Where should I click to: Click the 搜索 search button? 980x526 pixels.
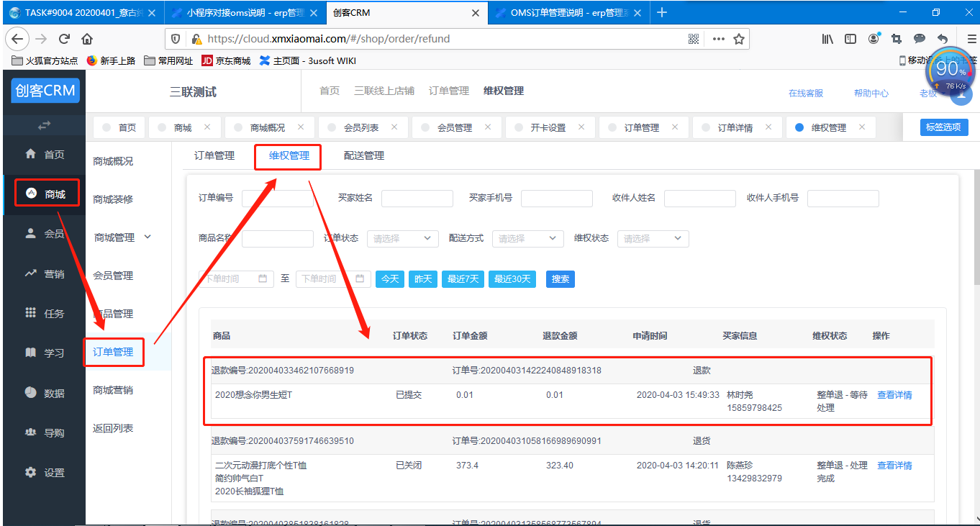pyautogui.click(x=560, y=278)
